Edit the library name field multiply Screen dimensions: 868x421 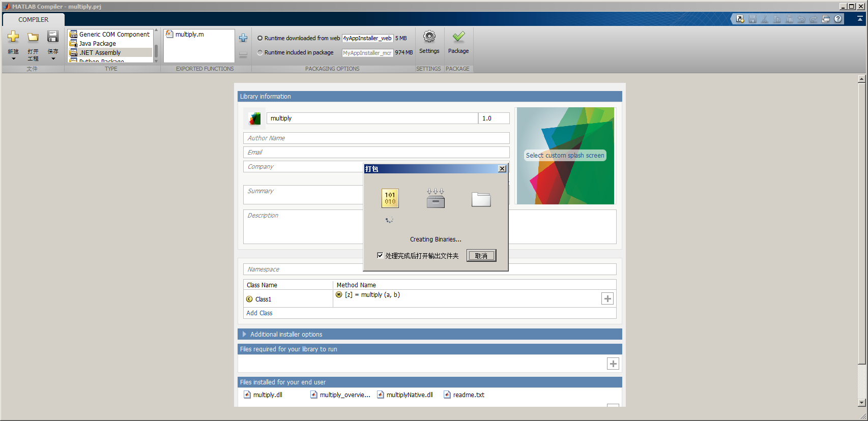click(372, 118)
